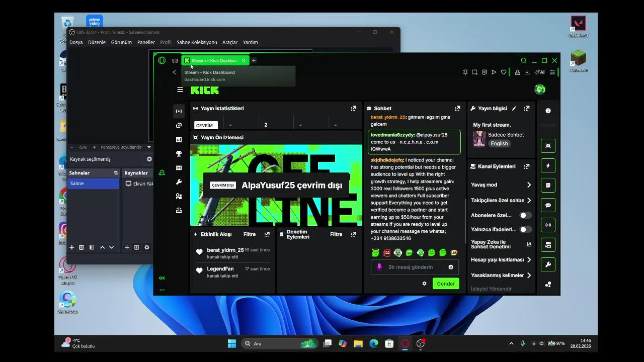644x362 pixels.
Task: Open chat settings gear beside Gönder
Action: point(424,284)
